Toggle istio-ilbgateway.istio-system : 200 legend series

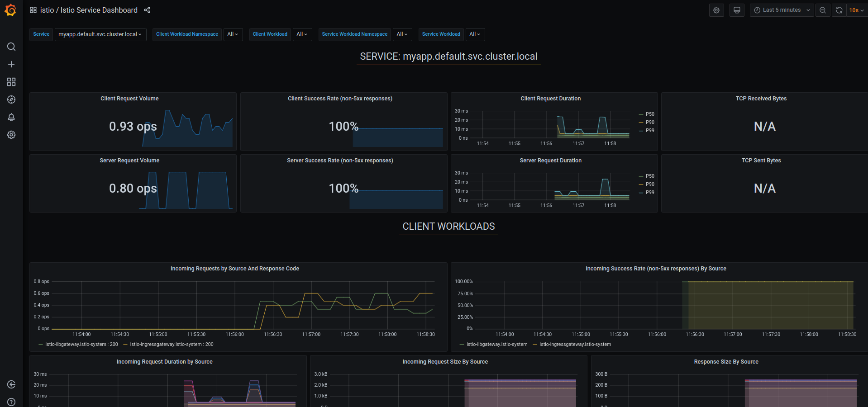pos(81,345)
